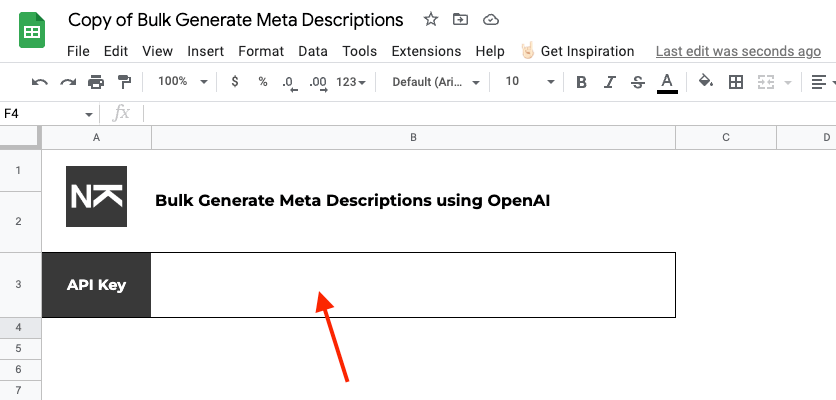Open the text color picker
836x400 pixels.
point(667,82)
